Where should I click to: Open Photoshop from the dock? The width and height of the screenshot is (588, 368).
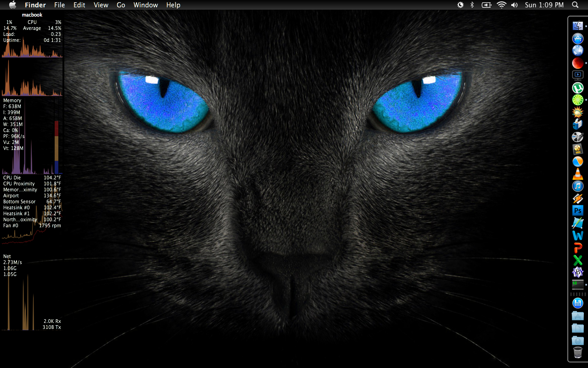tap(577, 210)
